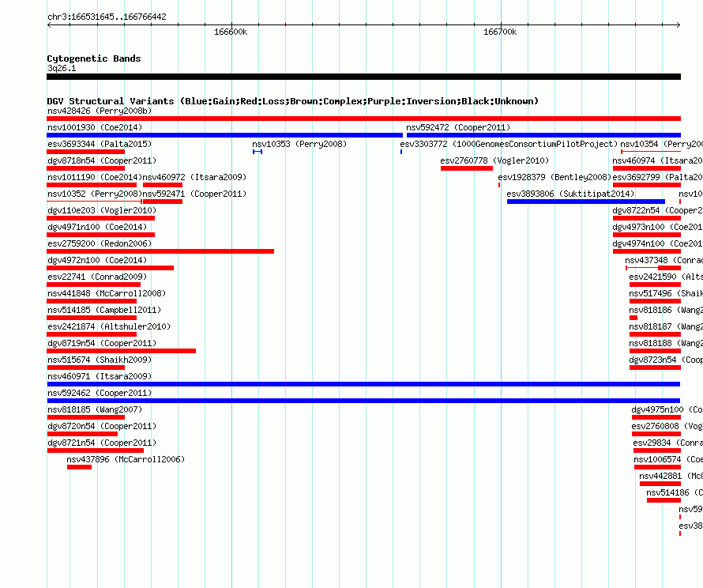This screenshot has width=703, height=588.
Task: Click dgv8721n54 (Cooper2011) label
Action: (102, 443)
